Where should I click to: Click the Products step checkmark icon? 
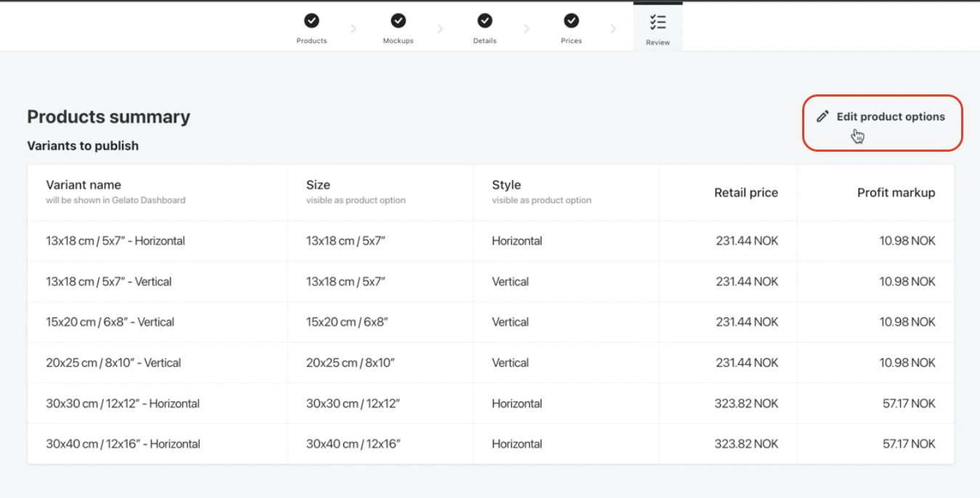tap(311, 21)
